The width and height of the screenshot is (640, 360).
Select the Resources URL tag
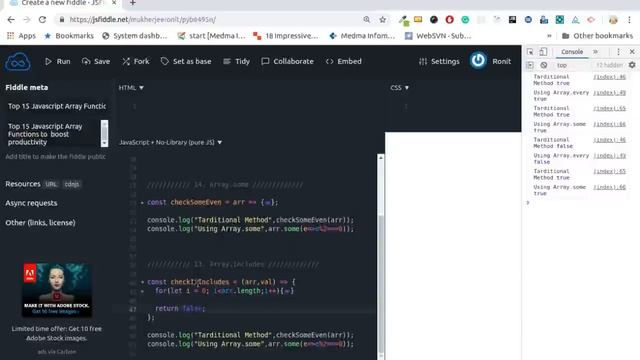tap(51, 184)
